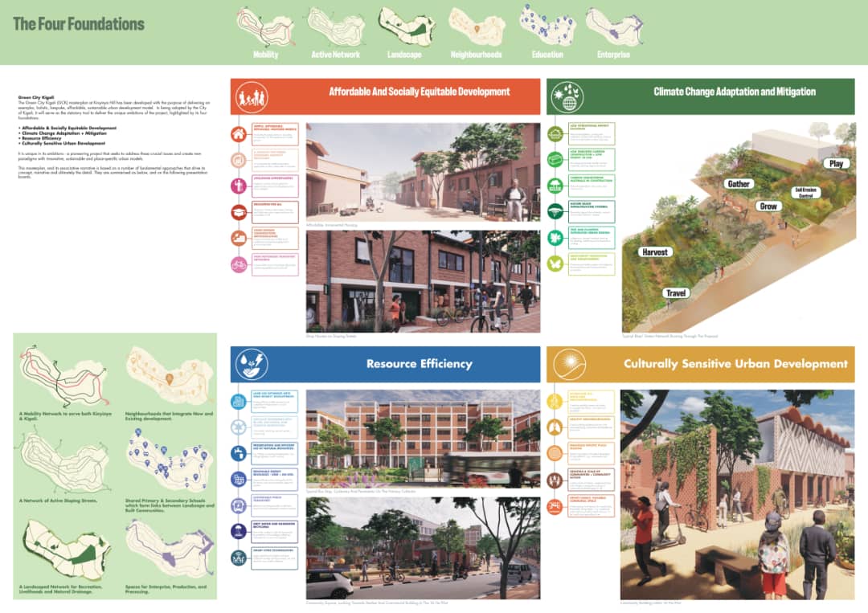The height and width of the screenshot is (613, 868).
Task: Click the pink bicycle transport icon
Action: (240, 264)
